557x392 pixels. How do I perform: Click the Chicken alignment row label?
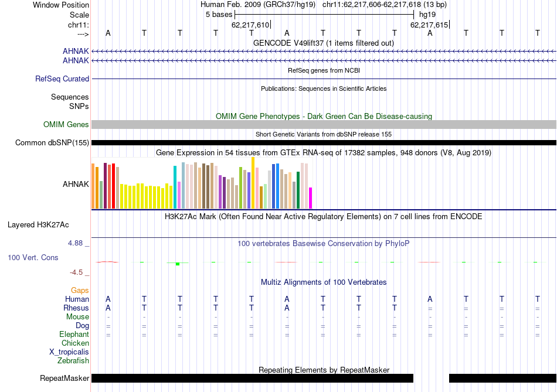tap(75, 343)
